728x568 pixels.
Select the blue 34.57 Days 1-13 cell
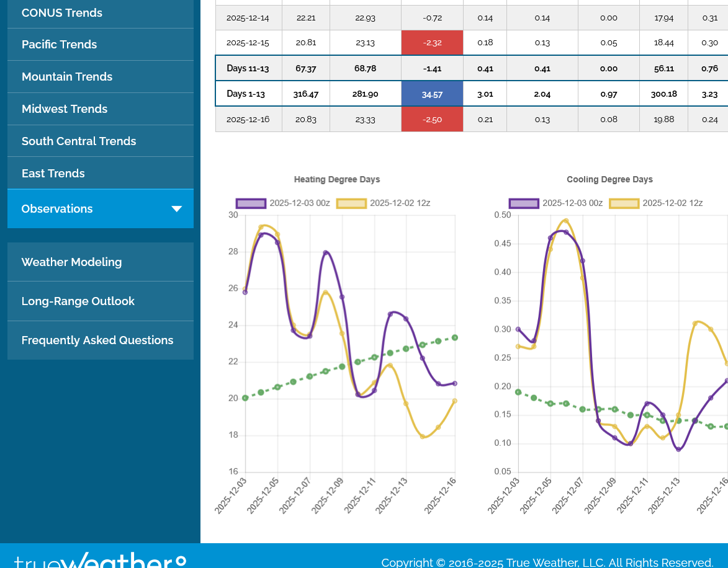[x=432, y=94]
